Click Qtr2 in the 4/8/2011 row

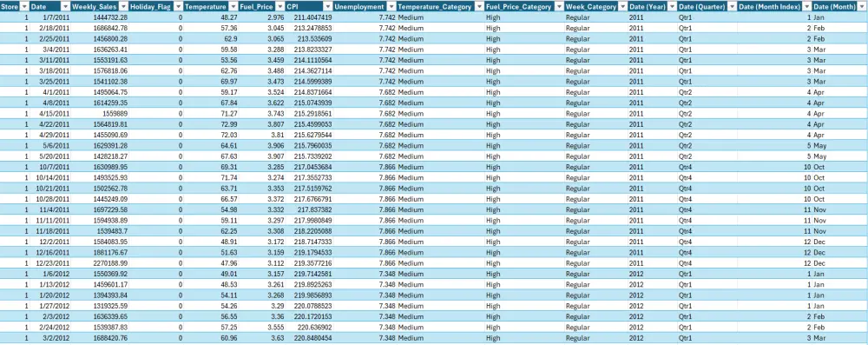click(x=686, y=103)
